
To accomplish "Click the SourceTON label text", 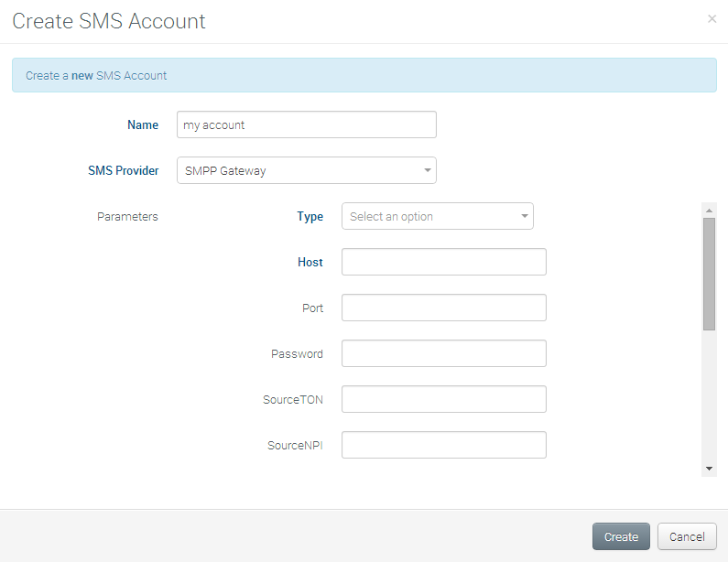I will [292, 400].
